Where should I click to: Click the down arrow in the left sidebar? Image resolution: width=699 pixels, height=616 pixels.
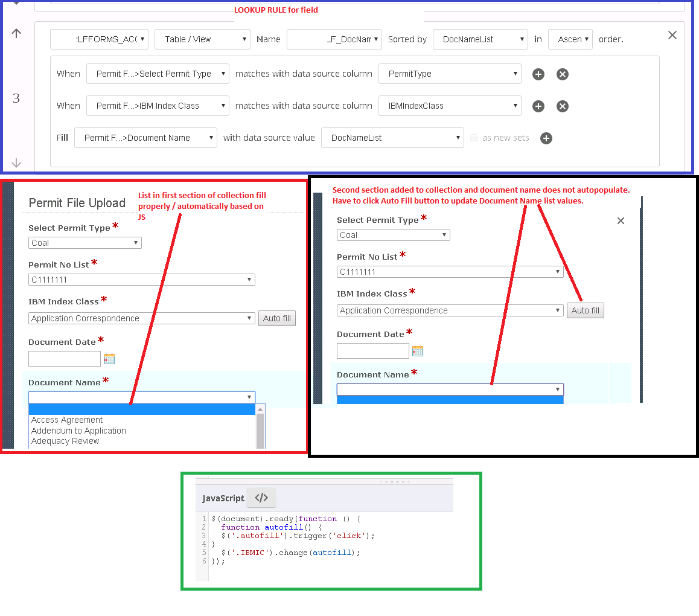(16, 163)
